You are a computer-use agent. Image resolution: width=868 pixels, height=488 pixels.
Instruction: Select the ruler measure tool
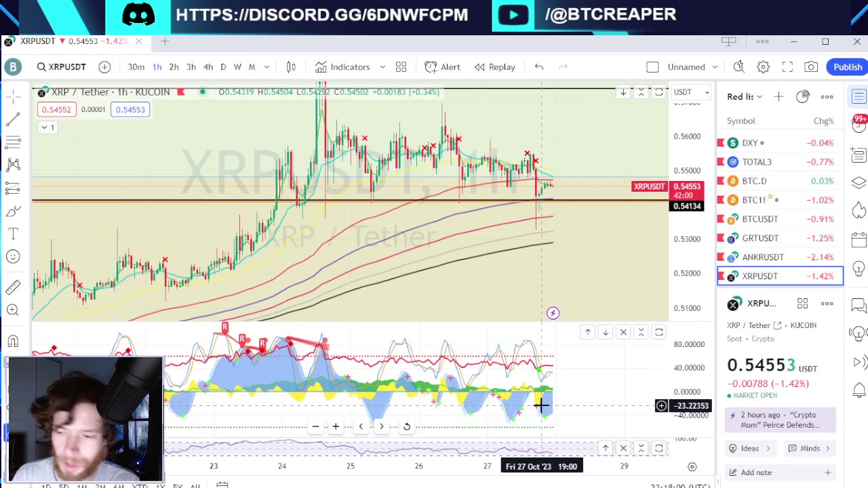tap(13, 287)
